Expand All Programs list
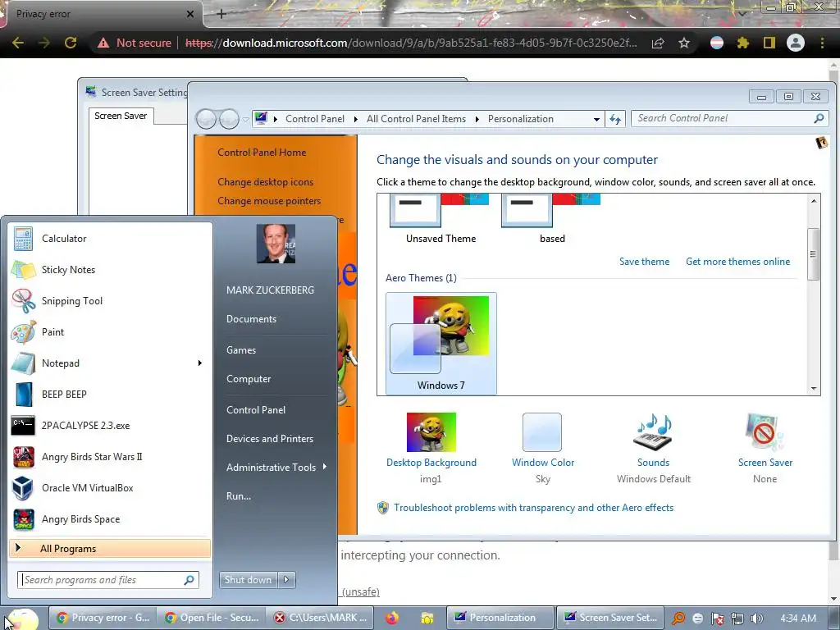Screen dimensions: 840x630 (110, 549)
